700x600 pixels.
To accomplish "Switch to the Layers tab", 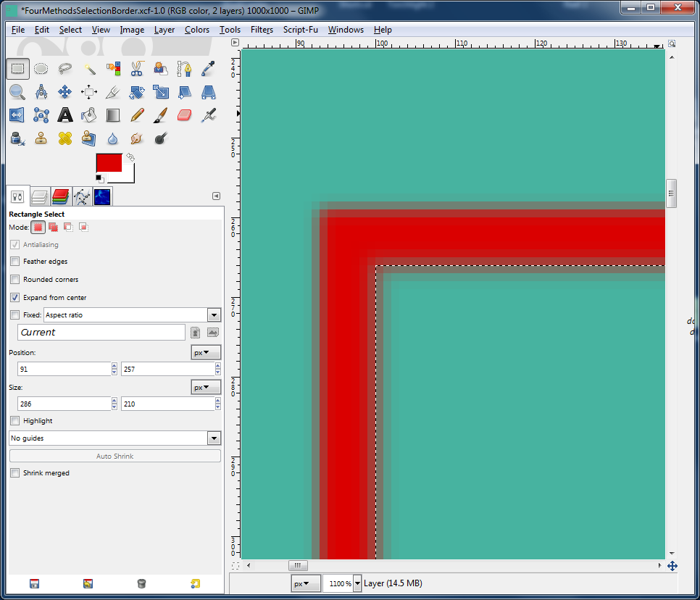I will (x=39, y=196).
